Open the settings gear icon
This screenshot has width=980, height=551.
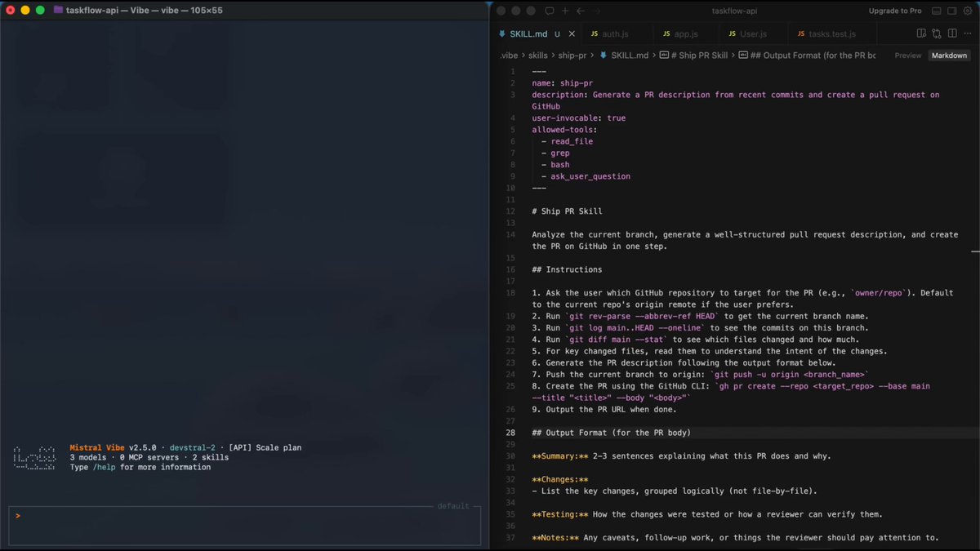pyautogui.click(x=968, y=11)
